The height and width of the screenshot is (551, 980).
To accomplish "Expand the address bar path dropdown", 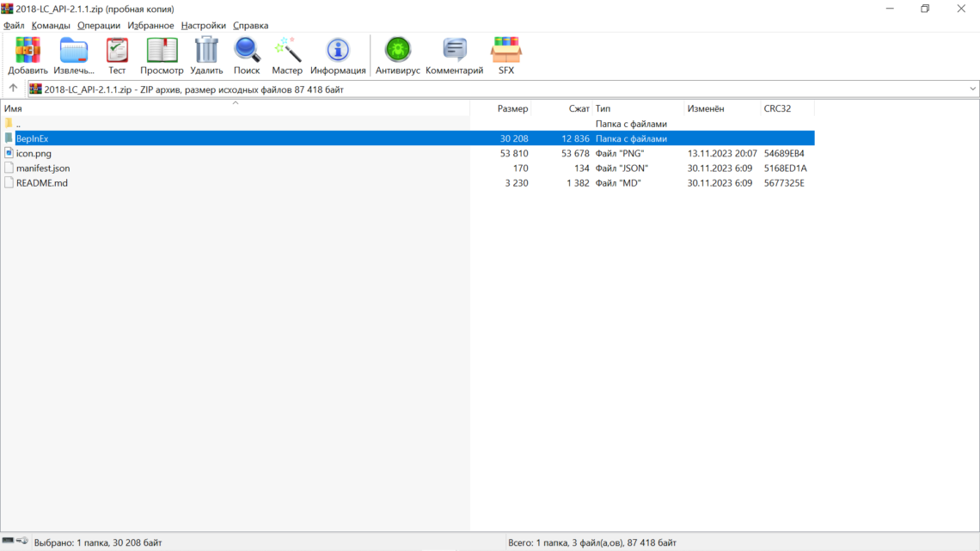I will pos(972,89).
